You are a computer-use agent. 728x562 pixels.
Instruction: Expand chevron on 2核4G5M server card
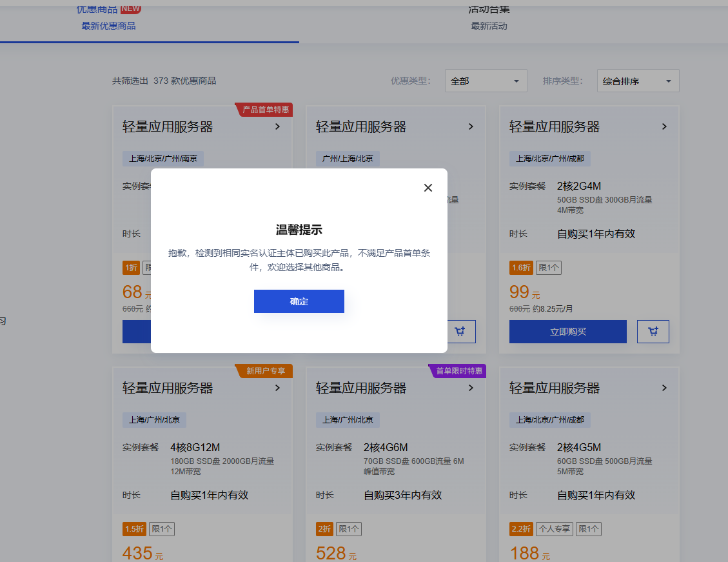click(x=664, y=388)
